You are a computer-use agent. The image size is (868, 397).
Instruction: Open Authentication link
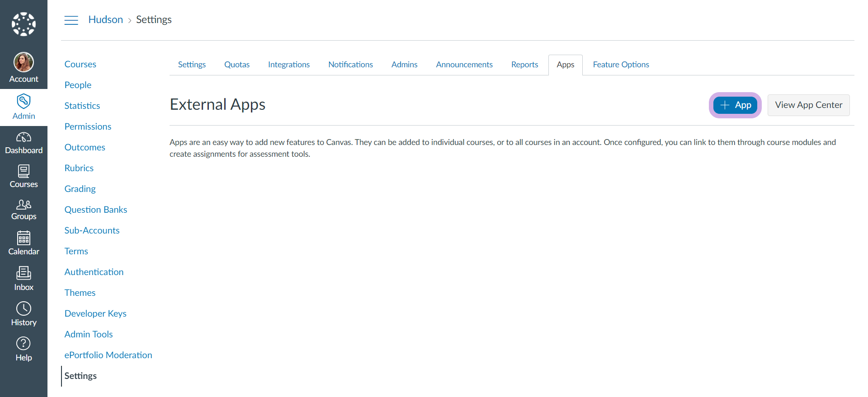(x=94, y=272)
